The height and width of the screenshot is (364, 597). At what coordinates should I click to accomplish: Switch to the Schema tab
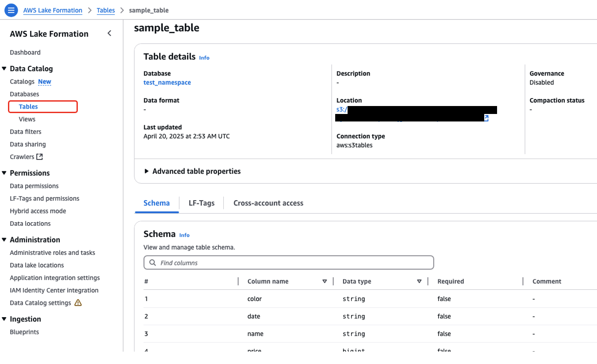[x=157, y=203]
